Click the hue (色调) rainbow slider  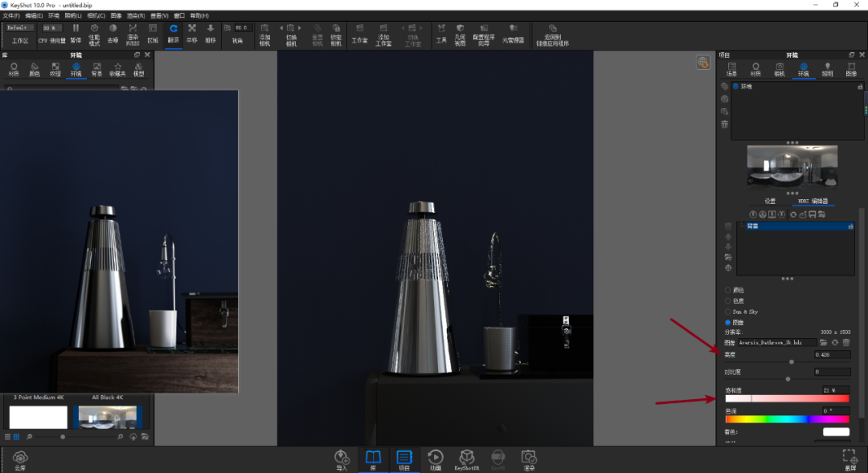click(x=787, y=419)
